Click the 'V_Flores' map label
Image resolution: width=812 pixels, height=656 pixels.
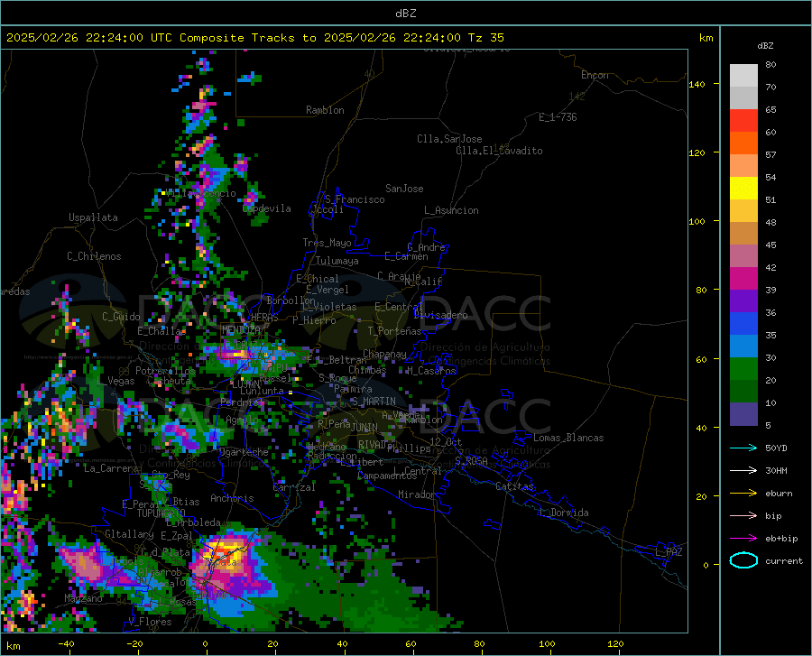(x=150, y=622)
